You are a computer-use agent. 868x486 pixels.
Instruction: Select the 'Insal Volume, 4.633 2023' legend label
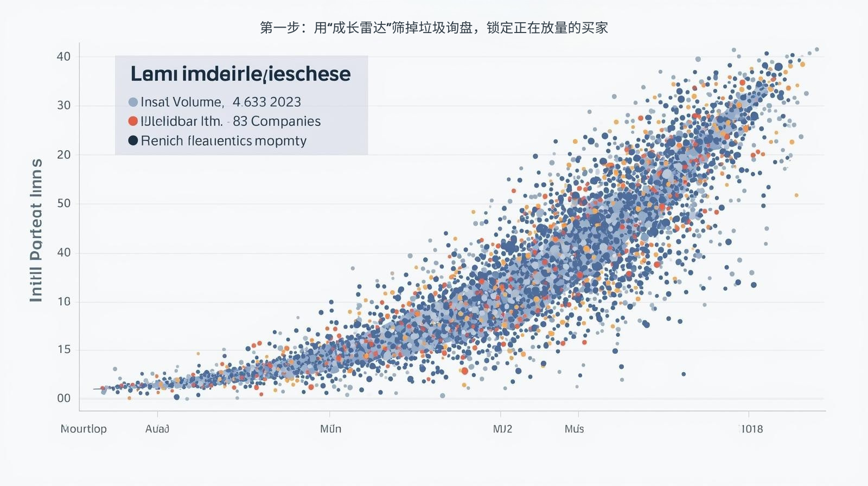point(221,102)
